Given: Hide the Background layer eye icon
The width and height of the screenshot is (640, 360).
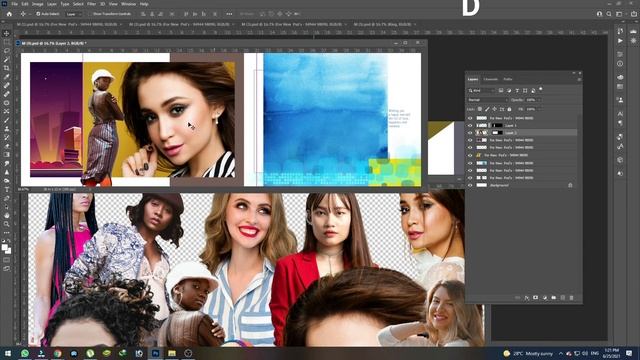Looking at the screenshot, I should [470, 185].
